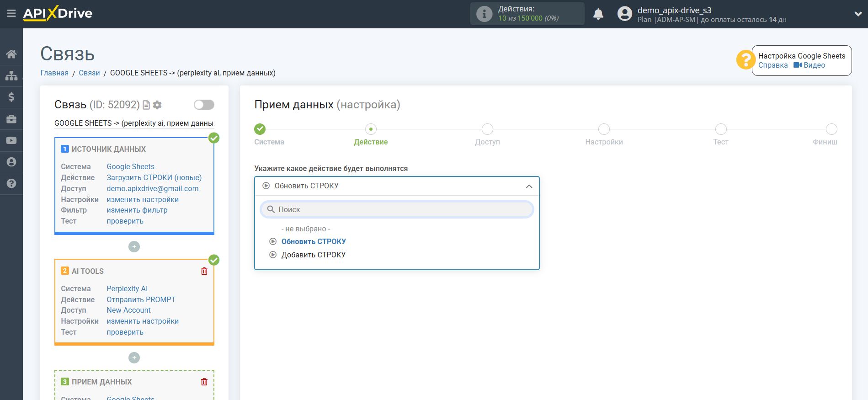The height and width of the screenshot is (400, 868).
Task: Open the help question sidebar icon
Action: [x=11, y=183]
